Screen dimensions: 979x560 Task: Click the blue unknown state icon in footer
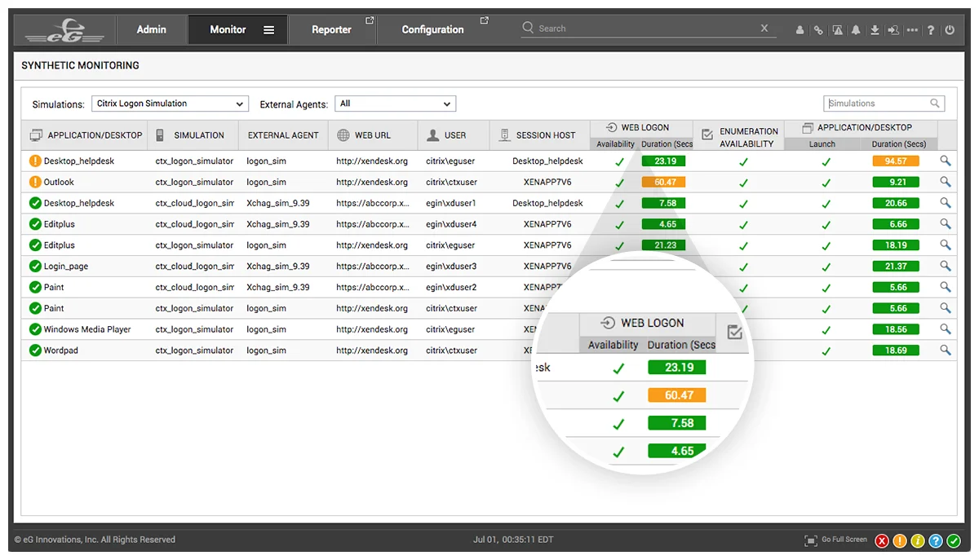click(x=936, y=541)
